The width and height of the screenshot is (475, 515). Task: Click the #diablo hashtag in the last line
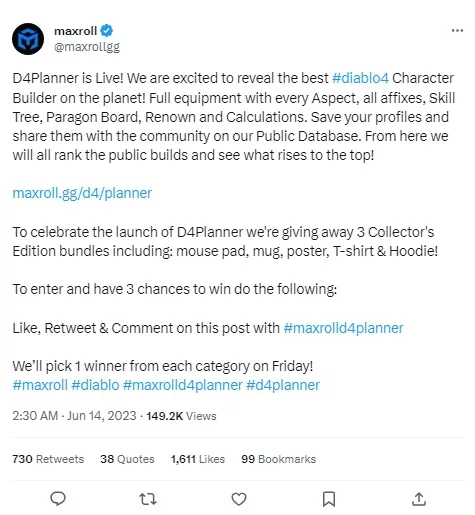click(x=95, y=385)
